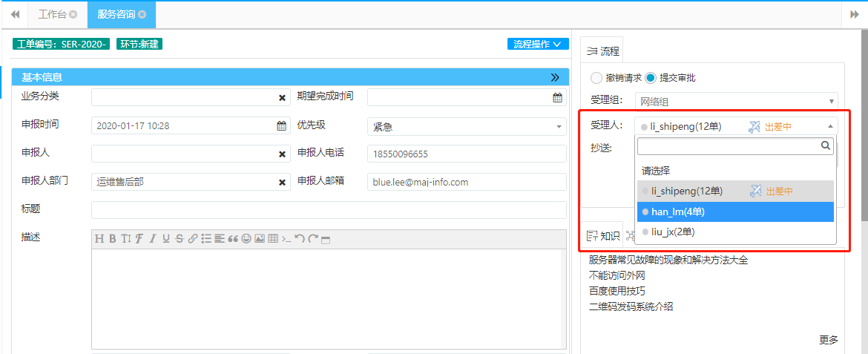
Task: Insert an emoji using the smiley icon
Action: (246, 239)
